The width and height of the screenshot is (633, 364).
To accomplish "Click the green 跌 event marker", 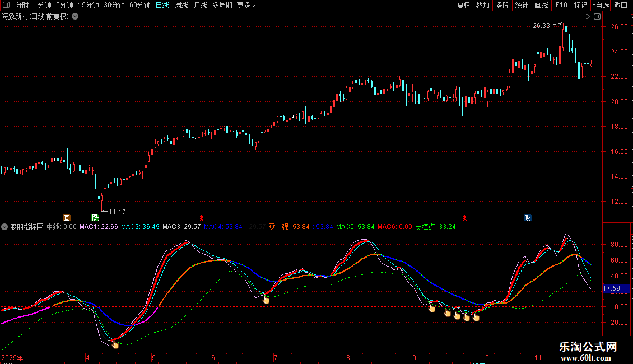I will point(95,217).
